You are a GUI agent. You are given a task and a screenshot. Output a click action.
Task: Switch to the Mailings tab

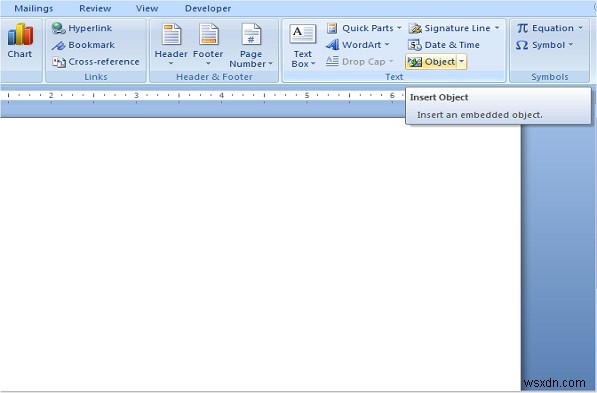point(34,8)
